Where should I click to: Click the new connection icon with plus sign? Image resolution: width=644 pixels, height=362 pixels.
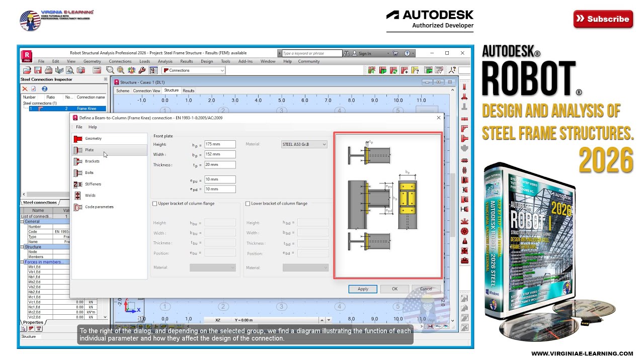point(405,70)
